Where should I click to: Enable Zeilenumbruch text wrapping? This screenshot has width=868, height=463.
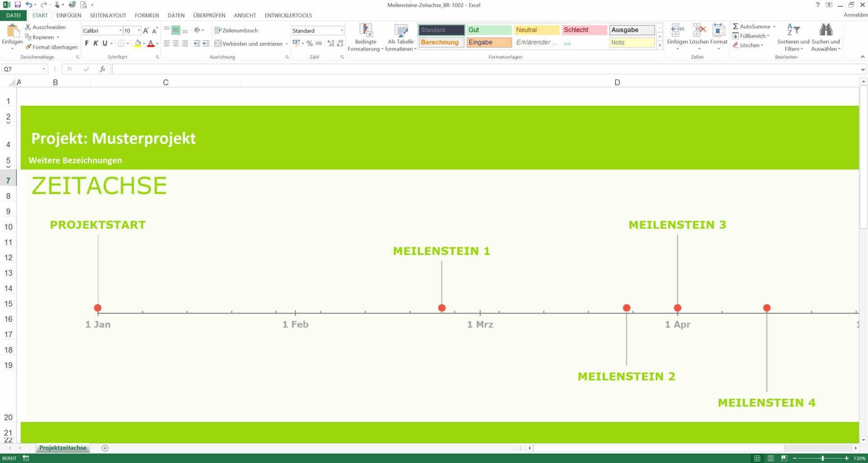coord(236,30)
